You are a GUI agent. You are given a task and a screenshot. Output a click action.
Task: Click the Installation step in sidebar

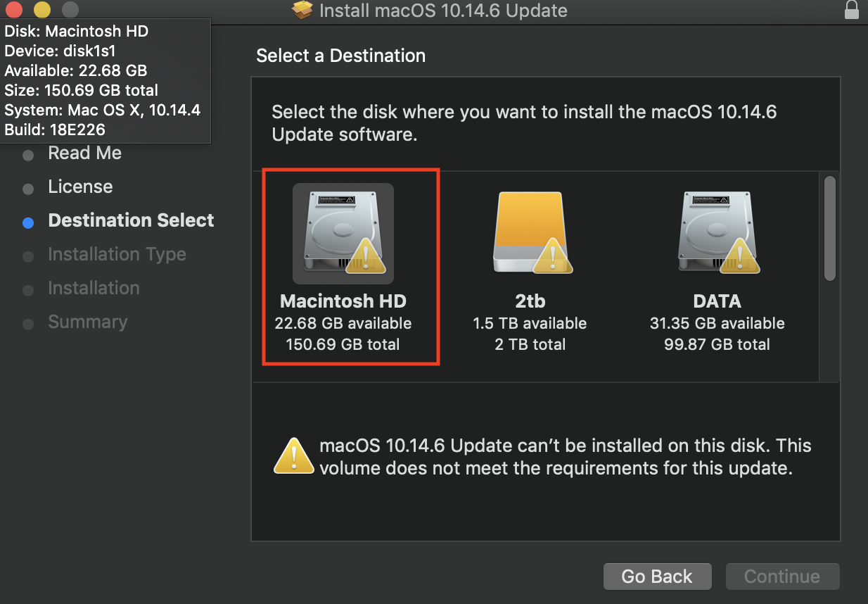[x=94, y=289]
